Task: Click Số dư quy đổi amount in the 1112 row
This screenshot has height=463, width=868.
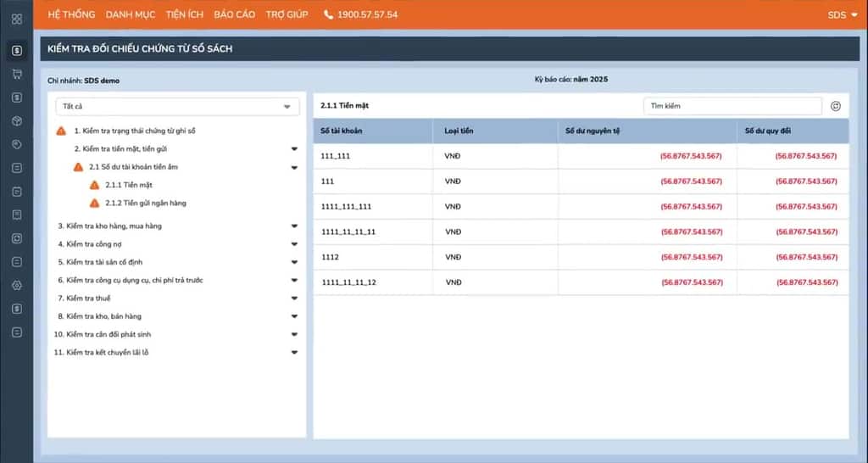Action: point(807,257)
